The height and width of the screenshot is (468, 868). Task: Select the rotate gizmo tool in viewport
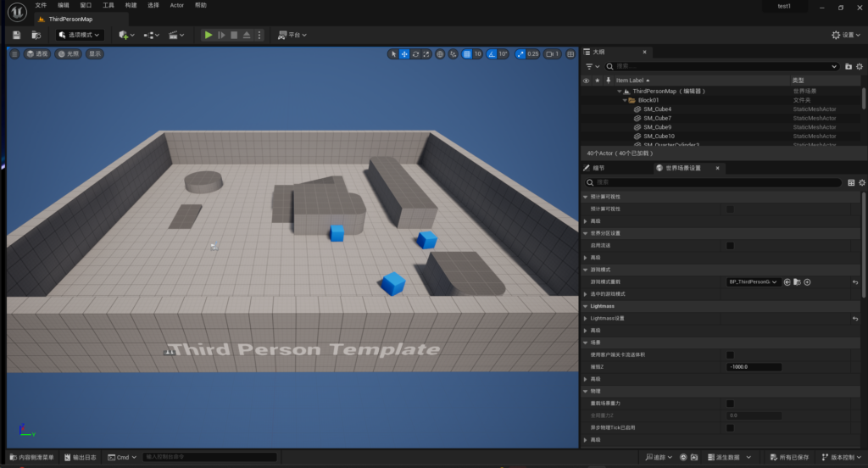tap(416, 54)
